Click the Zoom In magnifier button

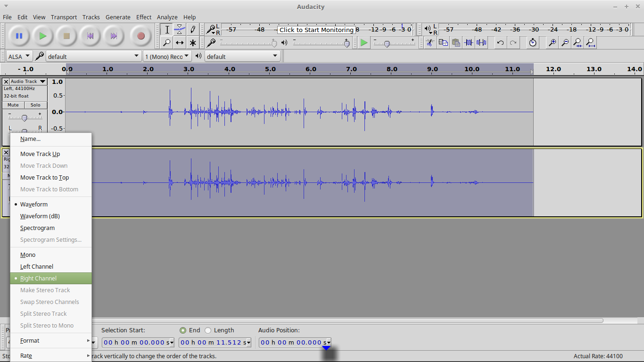click(x=552, y=43)
